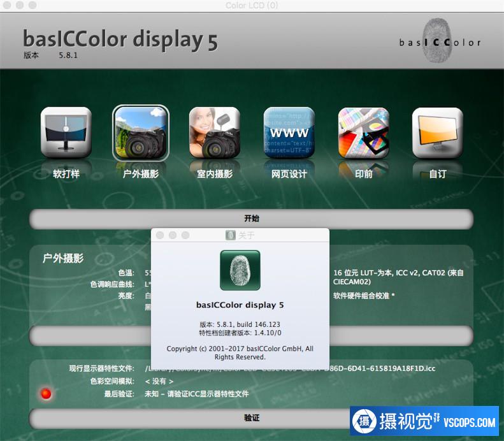Viewport: 504px width, 441px height.
Task: Open the 自订 custom preset monitor icon
Action: click(x=437, y=133)
